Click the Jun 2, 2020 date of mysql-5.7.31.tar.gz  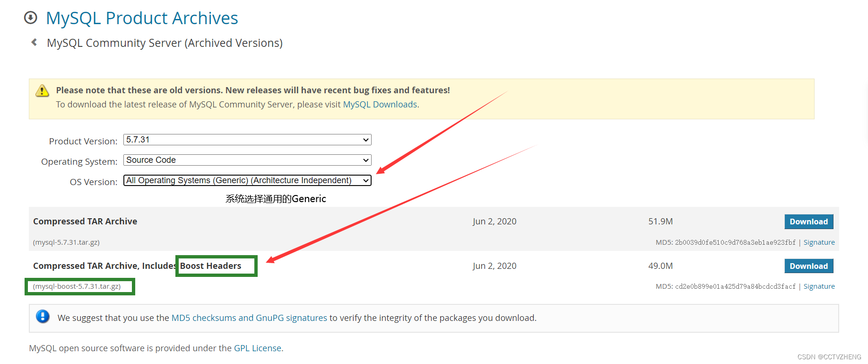[x=495, y=221]
